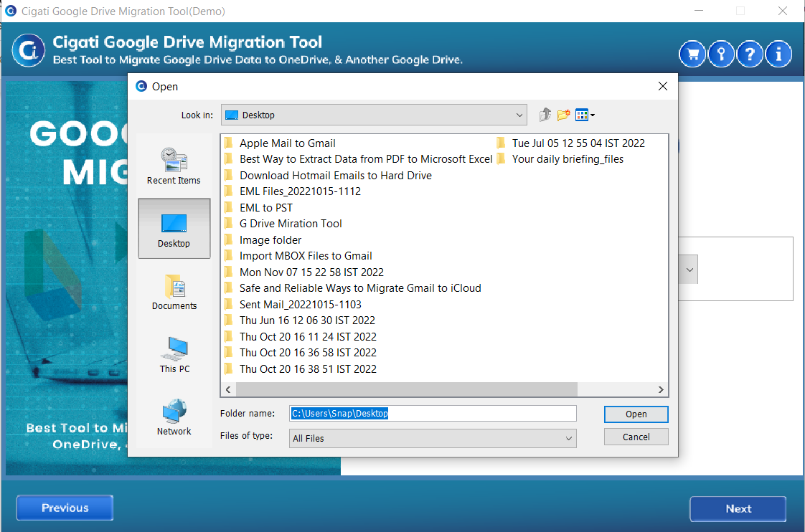Select Download Hotmail Emails to Hard Drive
The height and width of the screenshot is (532, 805).
tap(328, 176)
